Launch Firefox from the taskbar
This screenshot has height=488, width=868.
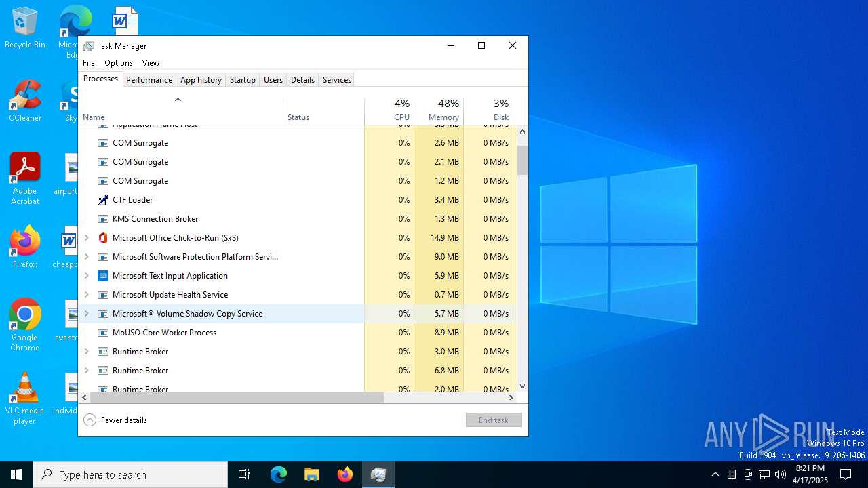pyautogui.click(x=345, y=474)
